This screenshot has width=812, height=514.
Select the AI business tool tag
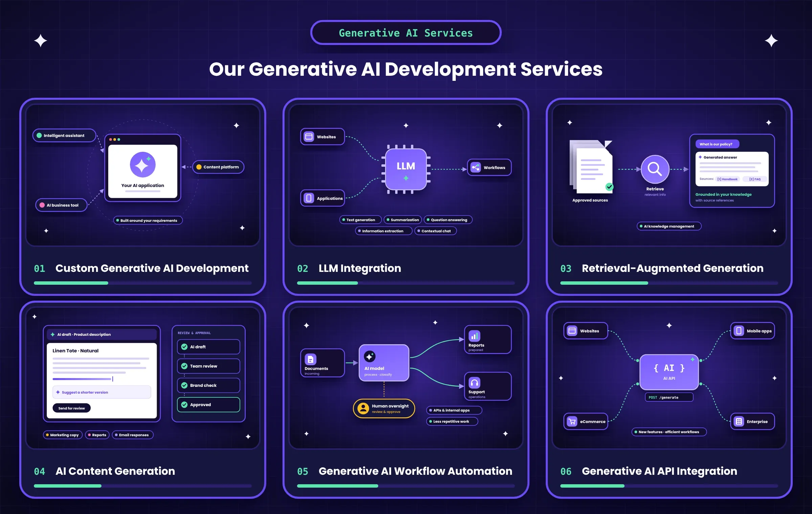[62, 205]
